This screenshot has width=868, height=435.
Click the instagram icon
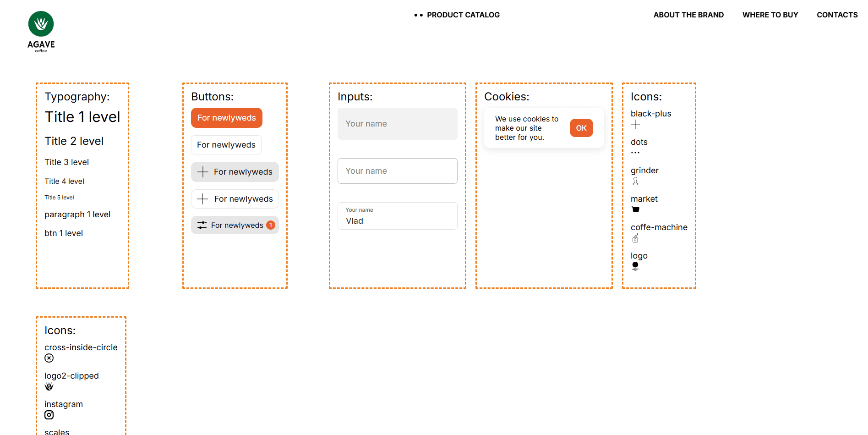[49, 415]
